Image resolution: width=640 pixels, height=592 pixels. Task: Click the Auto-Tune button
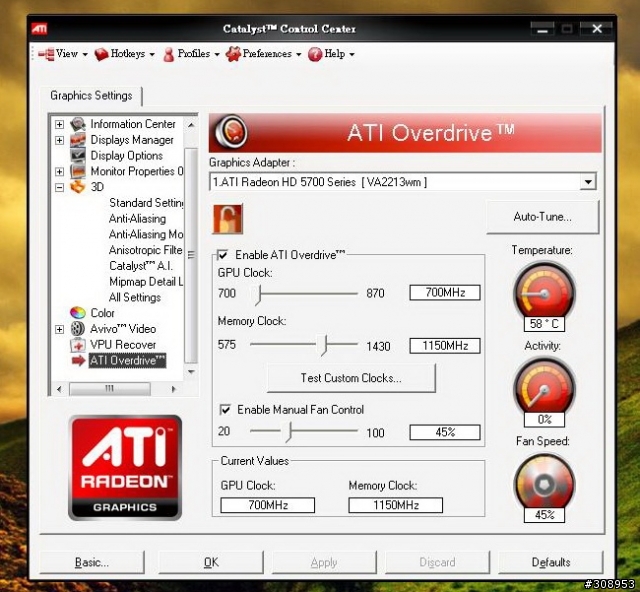pos(542,217)
